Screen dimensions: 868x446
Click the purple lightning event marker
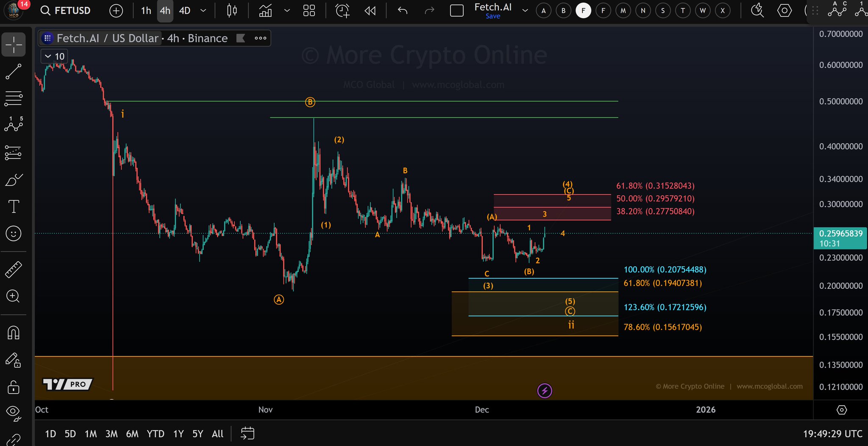pos(545,391)
